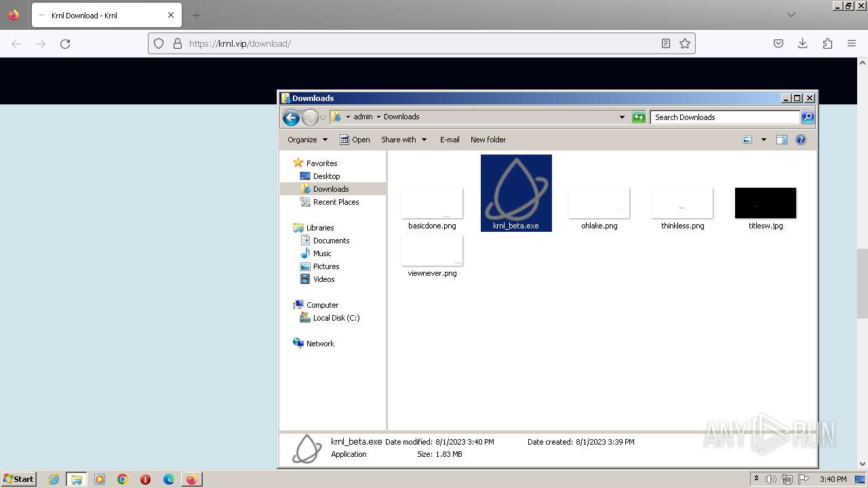868x488 pixels.
Task: Select titlesw.jpg file thumbnail
Action: point(766,203)
